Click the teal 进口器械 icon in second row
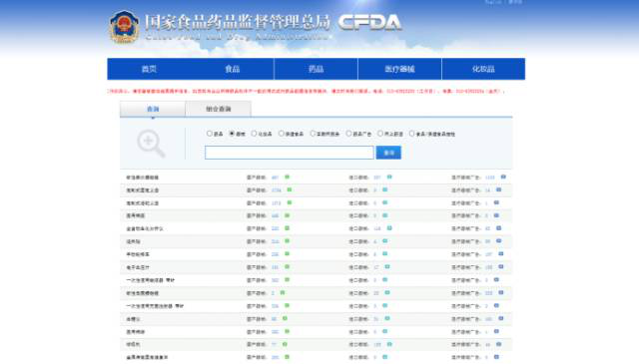 (384, 190)
